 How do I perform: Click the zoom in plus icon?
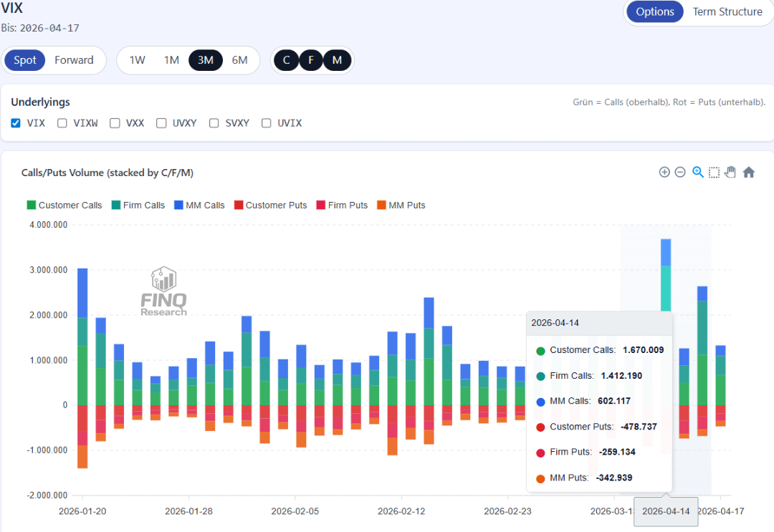point(664,172)
